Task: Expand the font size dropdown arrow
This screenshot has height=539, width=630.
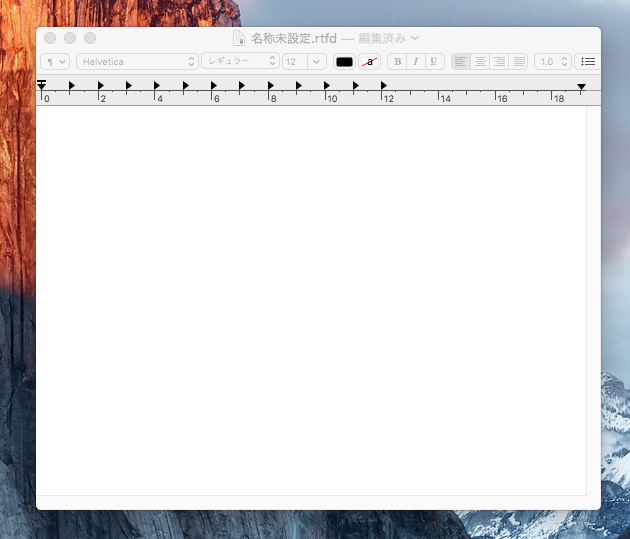Action: pyautogui.click(x=317, y=62)
